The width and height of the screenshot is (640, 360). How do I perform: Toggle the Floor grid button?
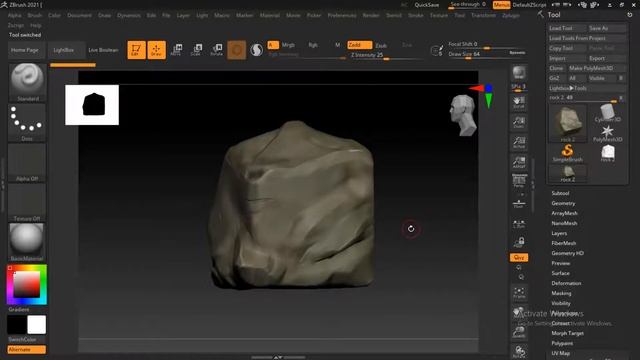pyautogui.click(x=519, y=203)
